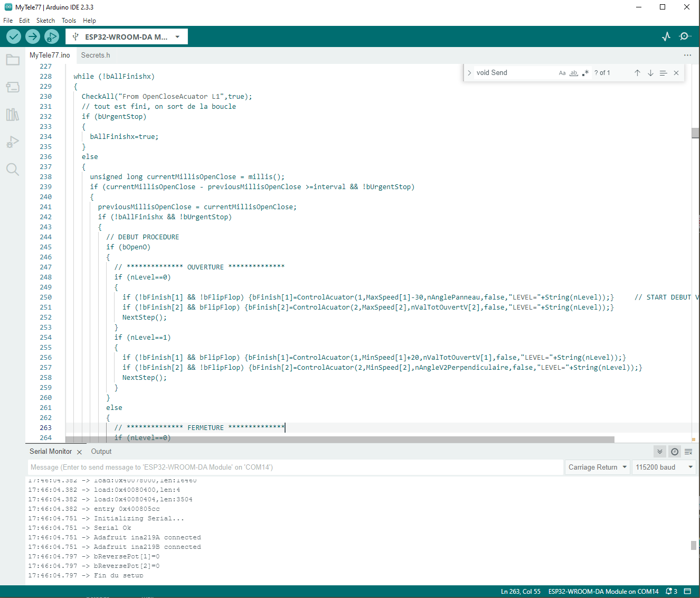Open the Sketch menu
The height and width of the screenshot is (598, 700).
click(x=45, y=21)
